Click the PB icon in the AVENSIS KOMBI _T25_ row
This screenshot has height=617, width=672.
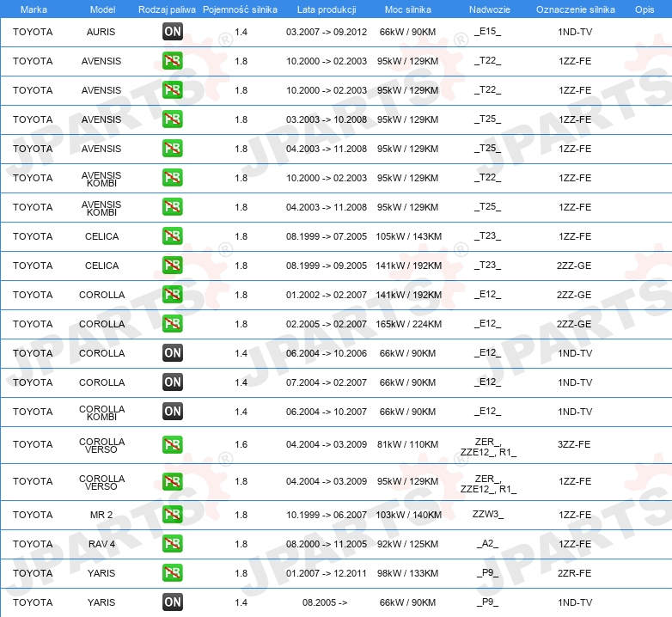tap(172, 206)
